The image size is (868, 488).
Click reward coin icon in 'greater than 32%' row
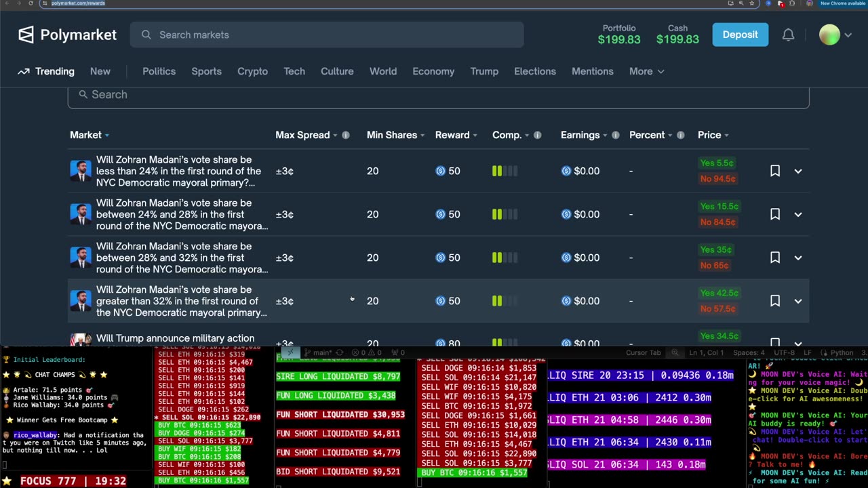tap(440, 301)
